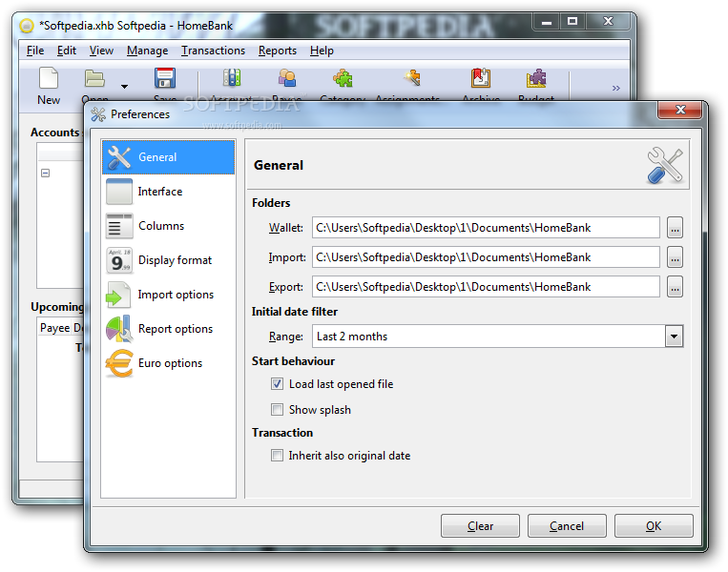Click the Export folder path field
The width and height of the screenshot is (728, 572).
pos(486,287)
